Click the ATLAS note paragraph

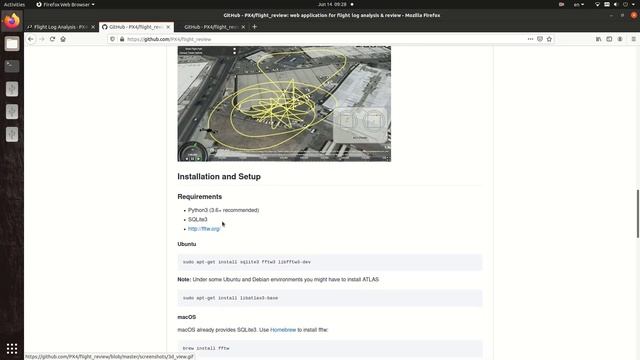click(x=278, y=280)
